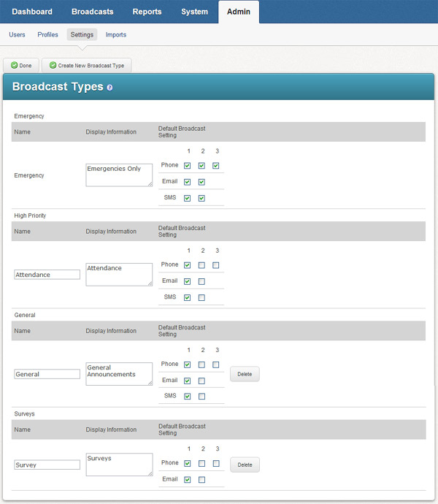Image resolution: width=438 pixels, height=504 pixels.
Task: Enable Attendance Phone 3 checkbox
Action: pos(215,265)
